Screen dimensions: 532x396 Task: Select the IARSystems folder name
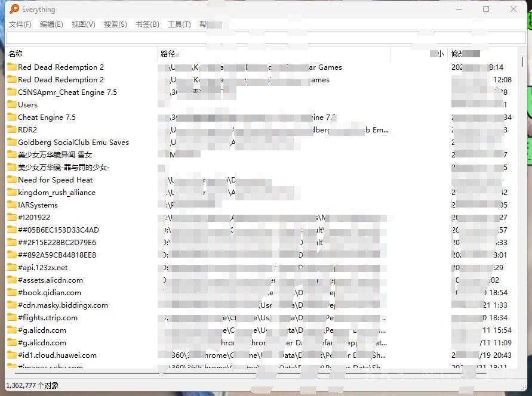(38, 205)
